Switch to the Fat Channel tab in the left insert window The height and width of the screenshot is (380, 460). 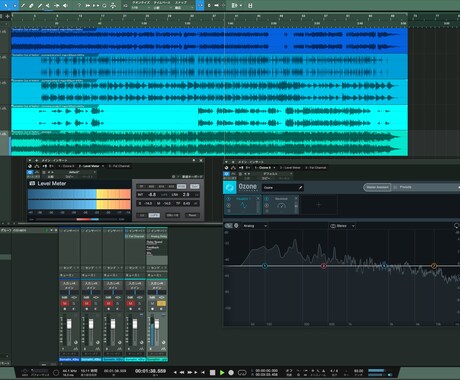tap(119, 166)
